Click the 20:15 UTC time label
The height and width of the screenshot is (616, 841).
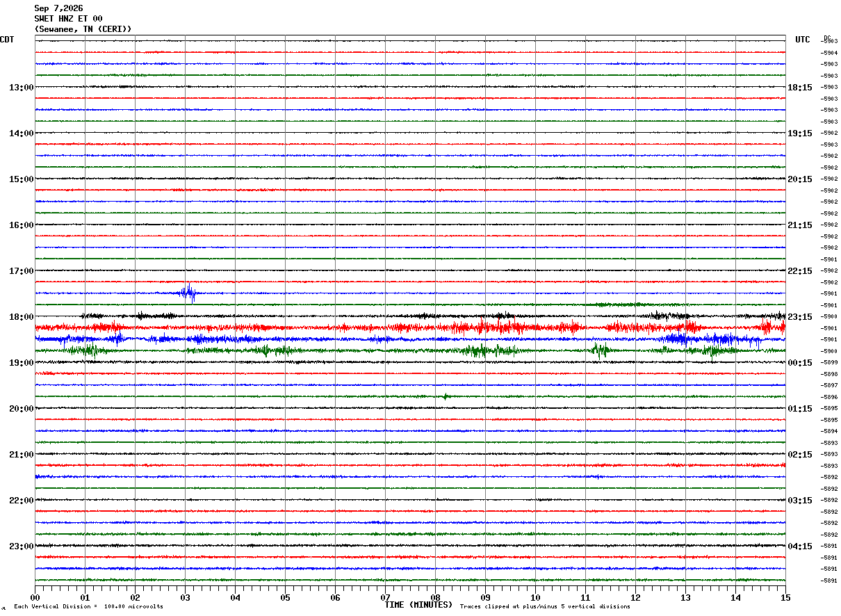pos(799,179)
